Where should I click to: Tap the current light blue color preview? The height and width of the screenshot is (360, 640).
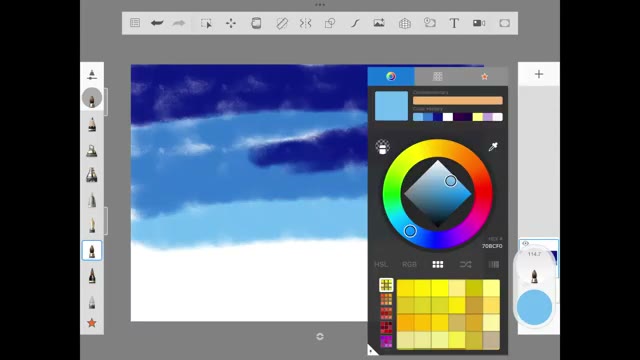pyautogui.click(x=391, y=106)
